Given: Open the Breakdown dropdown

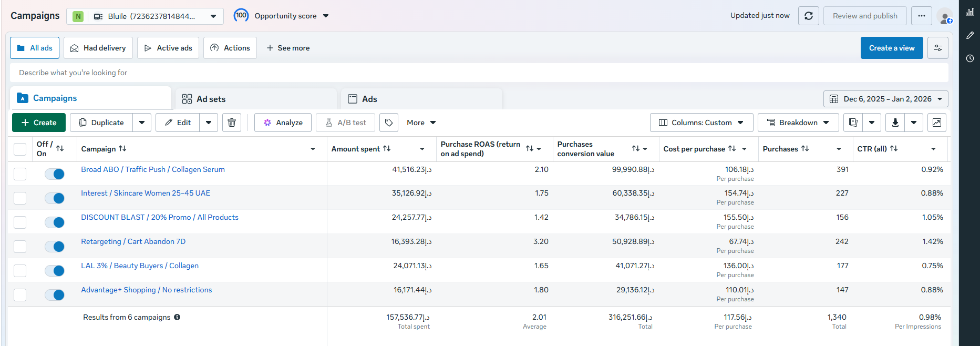Looking at the screenshot, I should [x=798, y=123].
